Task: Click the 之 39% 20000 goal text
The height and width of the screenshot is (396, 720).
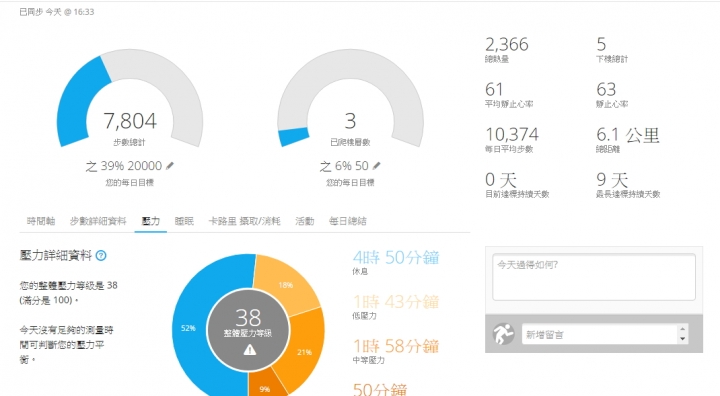Action: pos(124,166)
